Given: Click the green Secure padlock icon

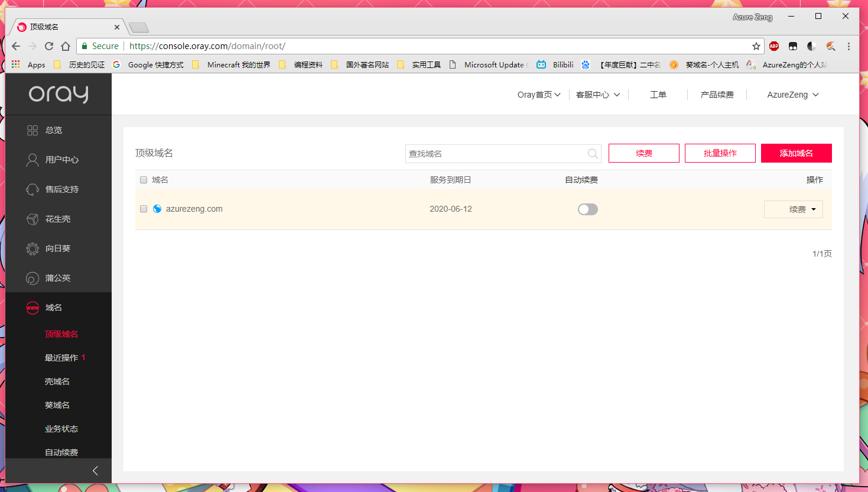Looking at the screenshot, I should pos(84,46).
